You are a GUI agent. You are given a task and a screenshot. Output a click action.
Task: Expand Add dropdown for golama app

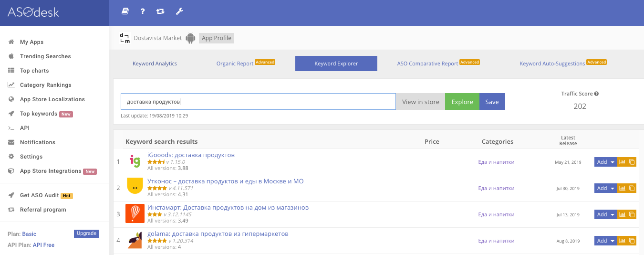[x=612, y=241]
